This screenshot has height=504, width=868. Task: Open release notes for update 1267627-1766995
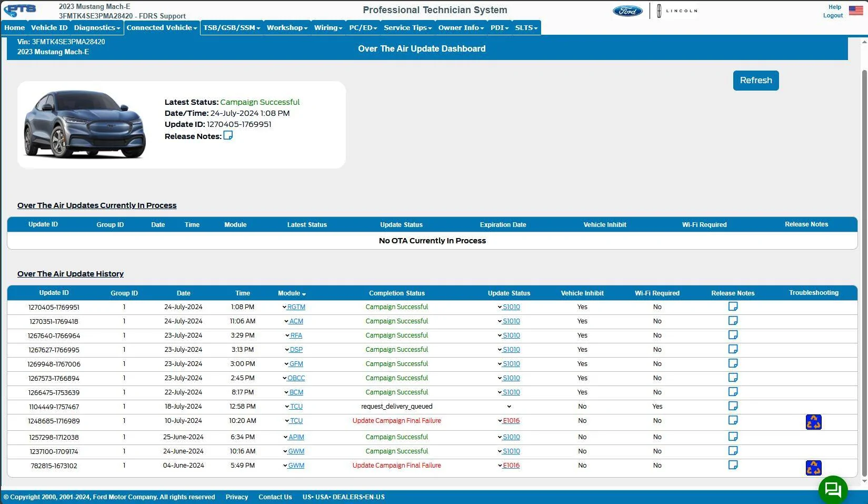(733, 349)
